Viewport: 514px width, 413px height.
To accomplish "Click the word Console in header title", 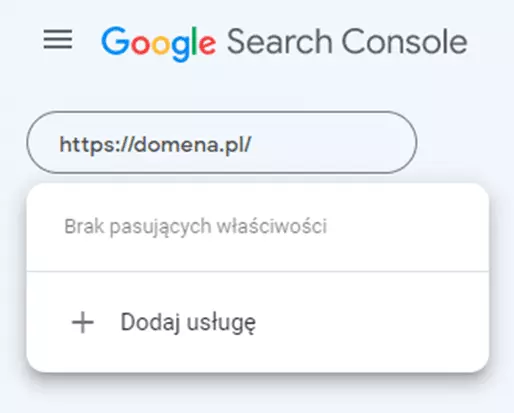I will 405,42.
